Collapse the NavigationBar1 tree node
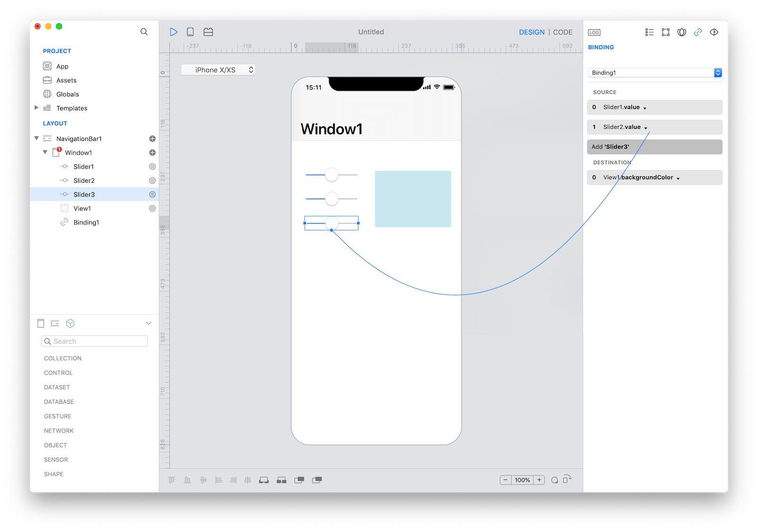The width and height of the screenshot is (758, 532). 36,138
